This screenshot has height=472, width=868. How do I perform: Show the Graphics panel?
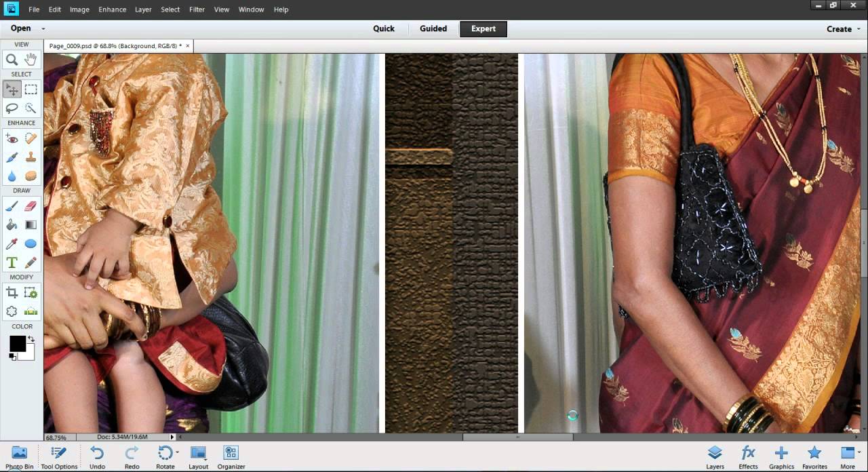click(x=781, y=457)
